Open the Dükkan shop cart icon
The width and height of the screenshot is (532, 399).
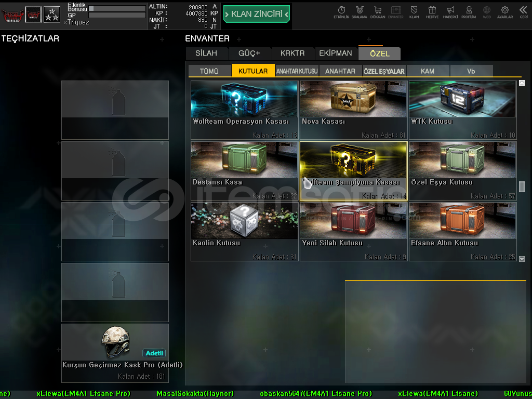pyautogui.click(x=378, y=12)
